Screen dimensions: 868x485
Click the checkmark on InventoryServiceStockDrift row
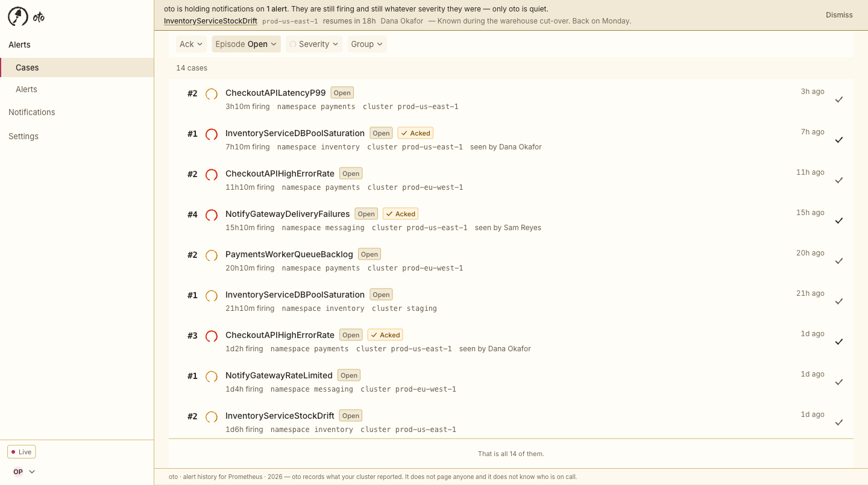click(839, 422)
